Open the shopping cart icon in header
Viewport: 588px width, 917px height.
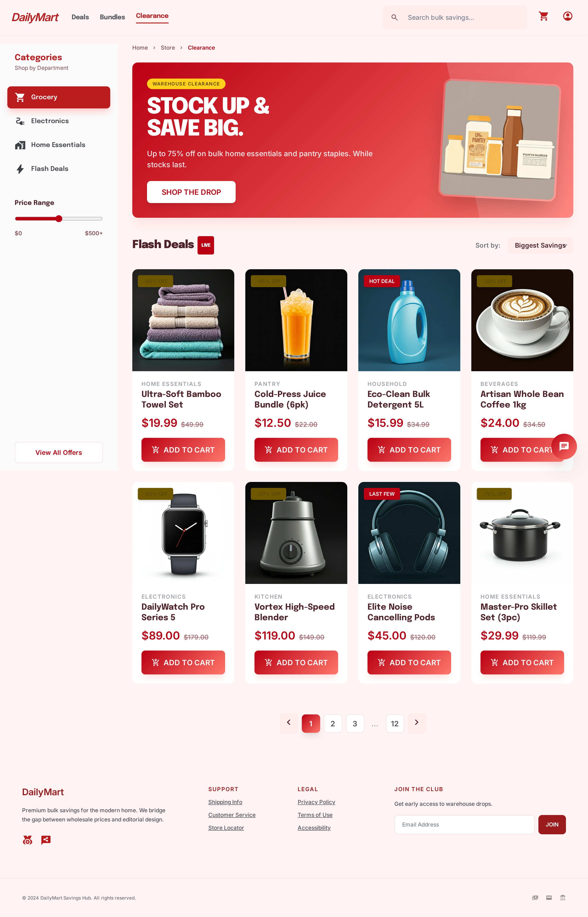click(x=543, y=16)
